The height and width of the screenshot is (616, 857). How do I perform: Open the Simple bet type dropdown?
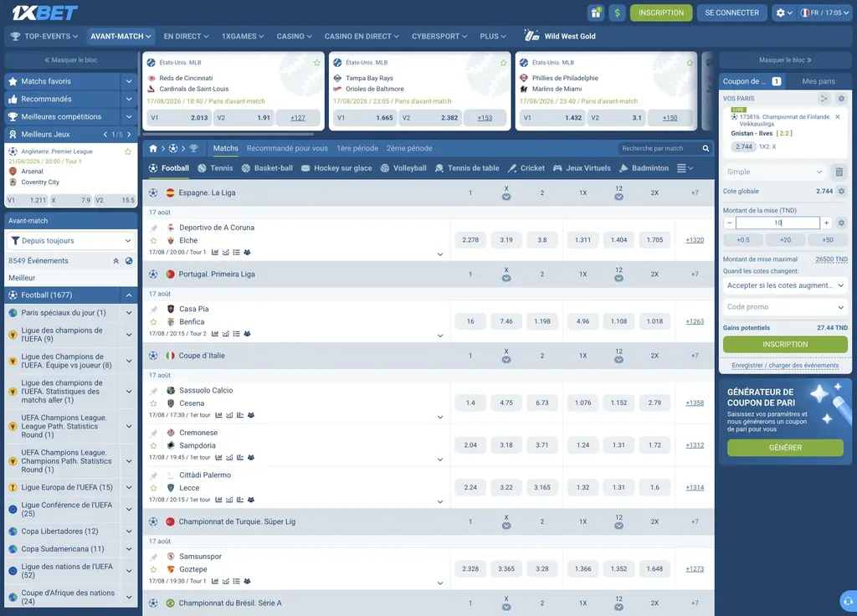coord(774,172)
